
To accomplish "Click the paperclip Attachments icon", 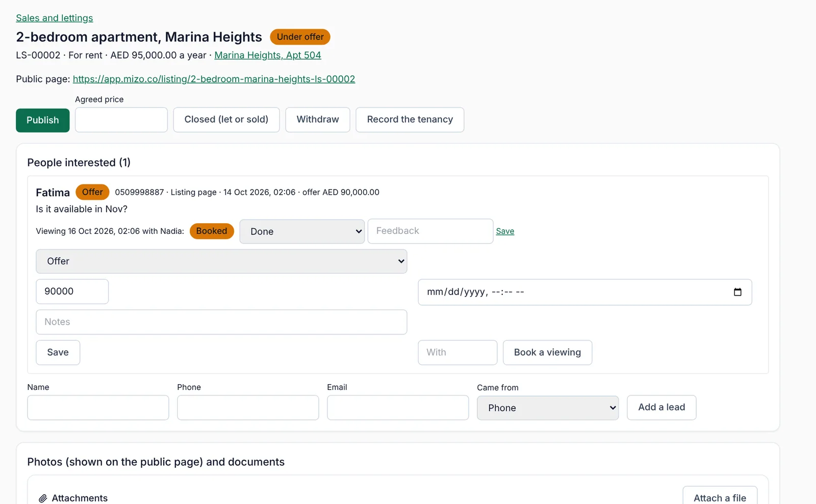I will click(43, 498).
